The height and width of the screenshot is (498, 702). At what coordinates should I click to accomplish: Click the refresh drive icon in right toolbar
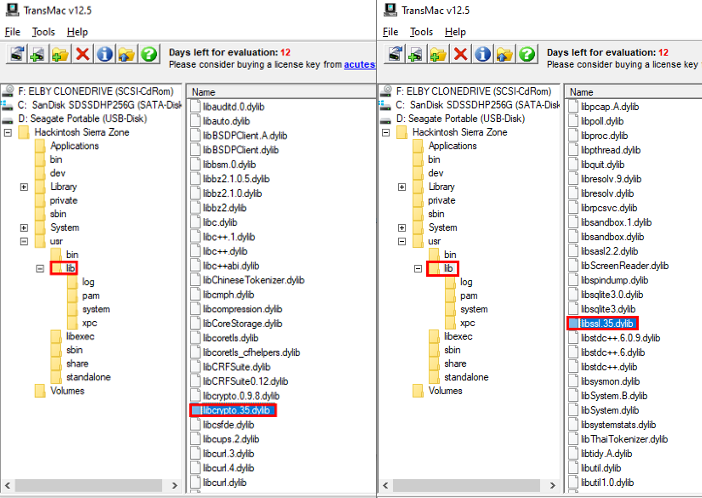[x=394, y=55]
